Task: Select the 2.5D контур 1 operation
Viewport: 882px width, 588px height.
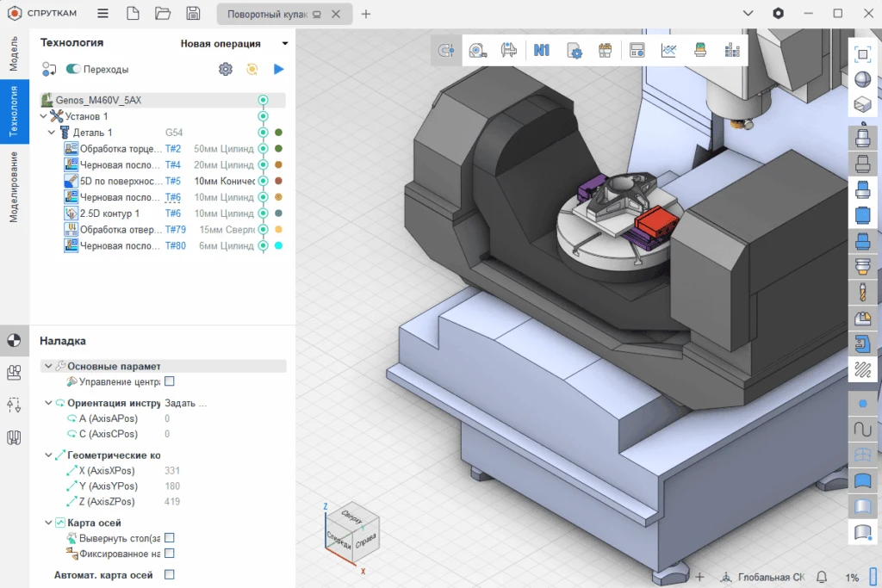Action: pyautogui.click(x=109, y=214)
